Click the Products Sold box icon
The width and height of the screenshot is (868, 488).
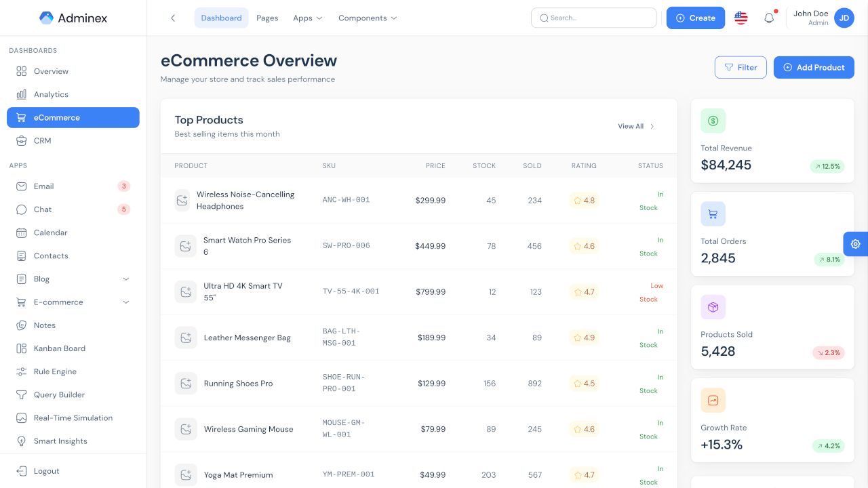(713, 307)
